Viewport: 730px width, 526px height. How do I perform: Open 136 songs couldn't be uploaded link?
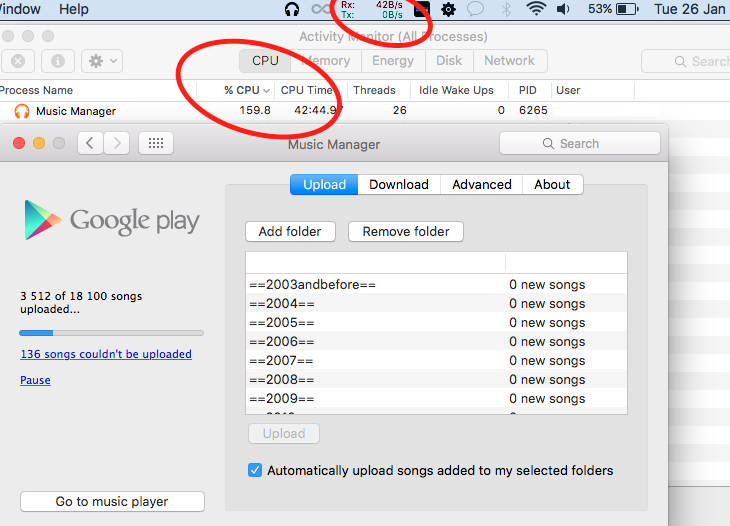[106, 354]
